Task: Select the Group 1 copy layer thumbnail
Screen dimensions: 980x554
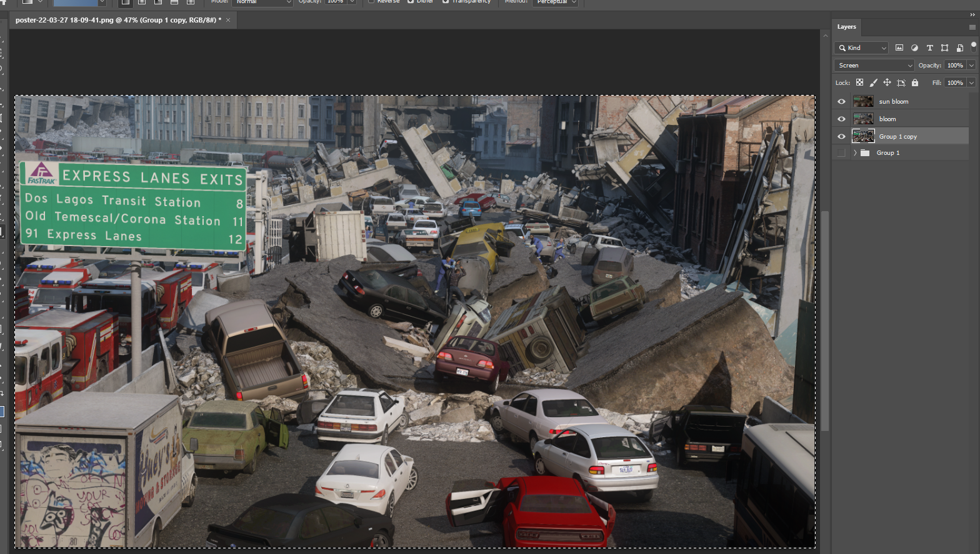Action: 863,136
